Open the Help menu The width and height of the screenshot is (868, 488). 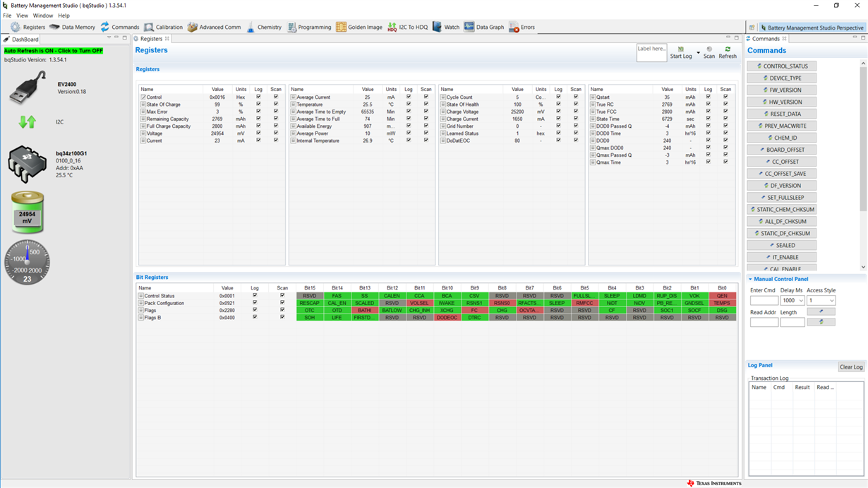[64, 16]
